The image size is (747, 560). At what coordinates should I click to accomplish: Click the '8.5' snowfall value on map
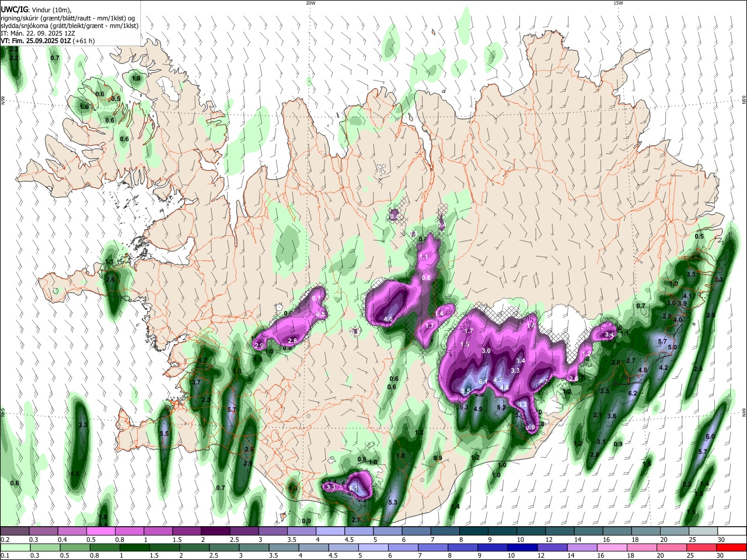coord(466,390)
